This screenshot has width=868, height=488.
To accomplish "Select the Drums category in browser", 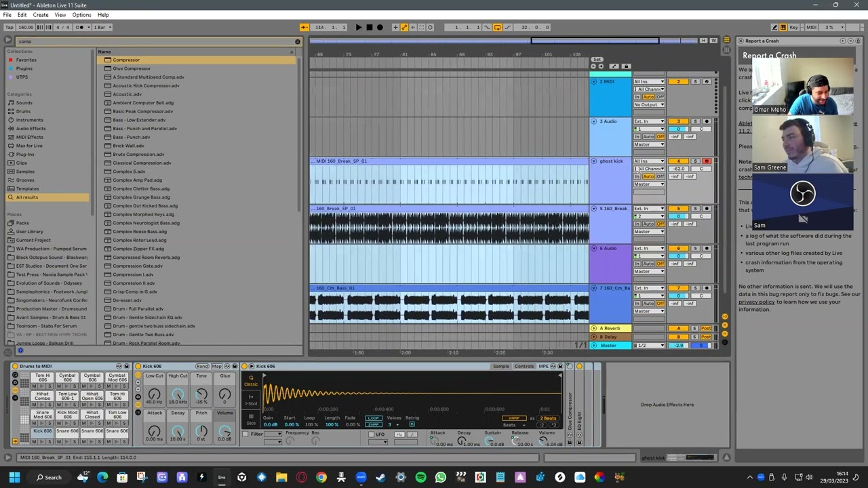I will click(24, 111).
